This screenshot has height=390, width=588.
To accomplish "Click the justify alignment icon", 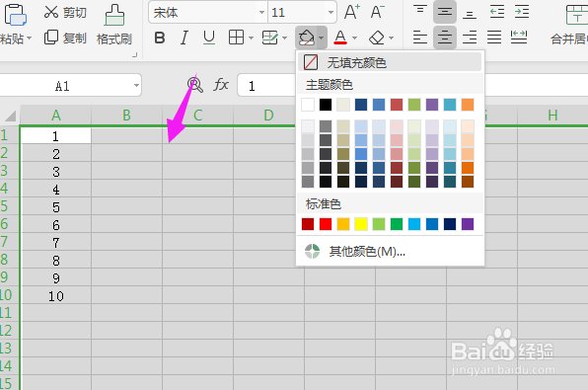I will pos(494,38).
